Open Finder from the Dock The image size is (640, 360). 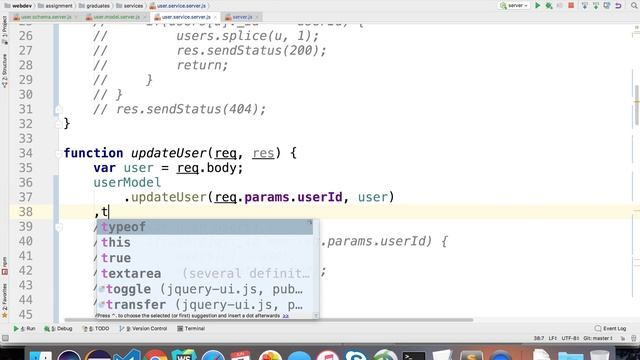tap(40, 356)
